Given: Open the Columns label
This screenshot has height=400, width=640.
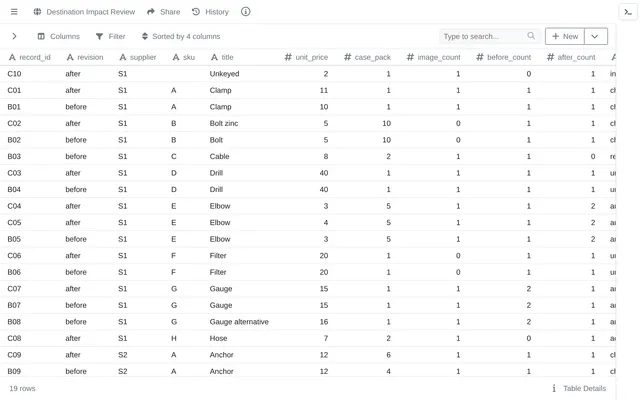Looking at the screenshot, I should point(65,36).
